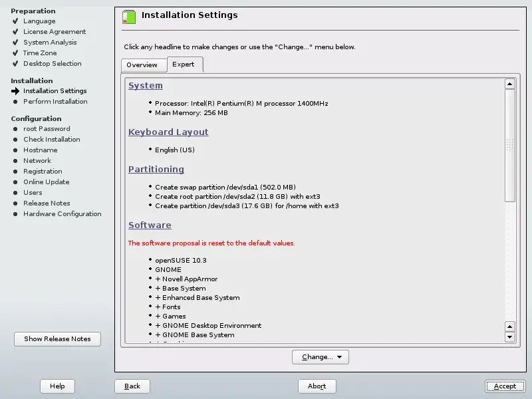Click the License Agreement step
The image size is (532, 399).
tap(55, 31)
